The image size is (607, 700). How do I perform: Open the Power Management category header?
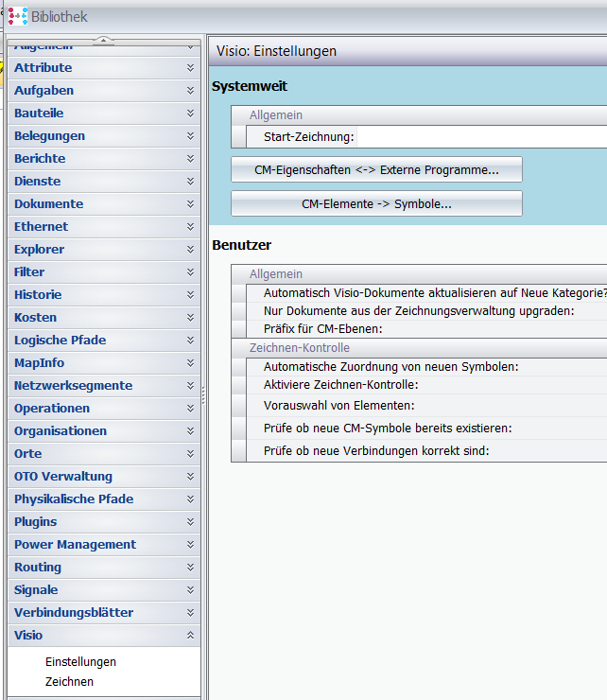tap(104, 545)
